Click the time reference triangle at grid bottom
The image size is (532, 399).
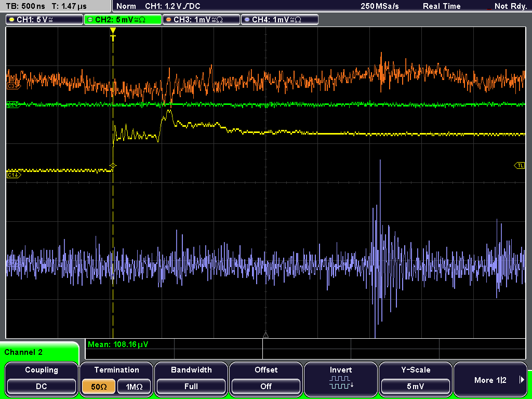[265, 335]
